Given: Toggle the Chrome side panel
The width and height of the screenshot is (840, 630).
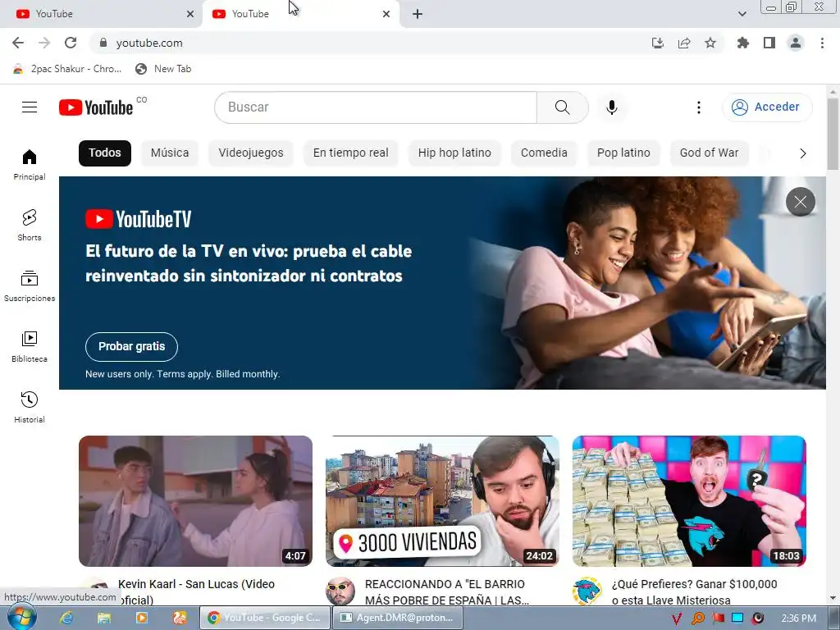Looking at the screenshot, I should coord(769,43).
